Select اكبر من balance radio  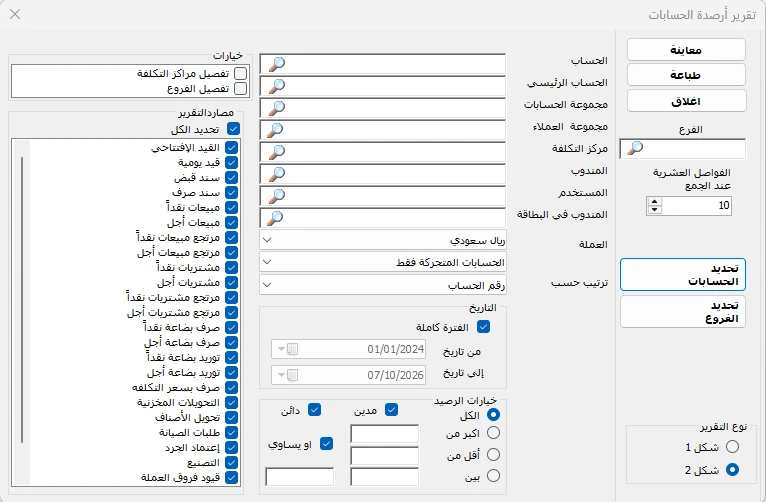pos(493,433)
